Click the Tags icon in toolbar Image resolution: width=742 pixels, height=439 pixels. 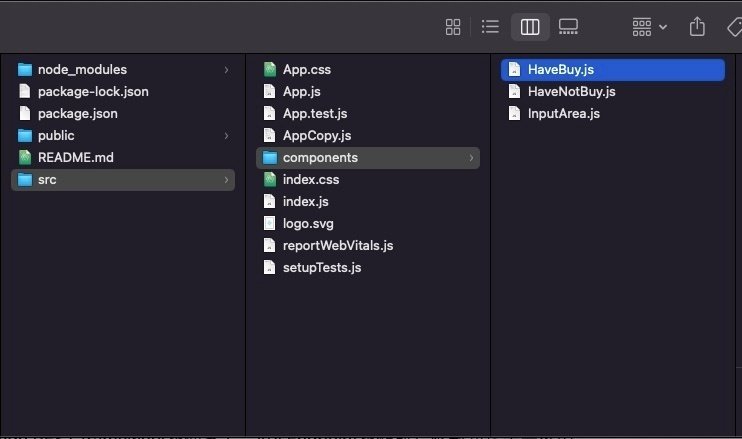[x=734, y=27]
